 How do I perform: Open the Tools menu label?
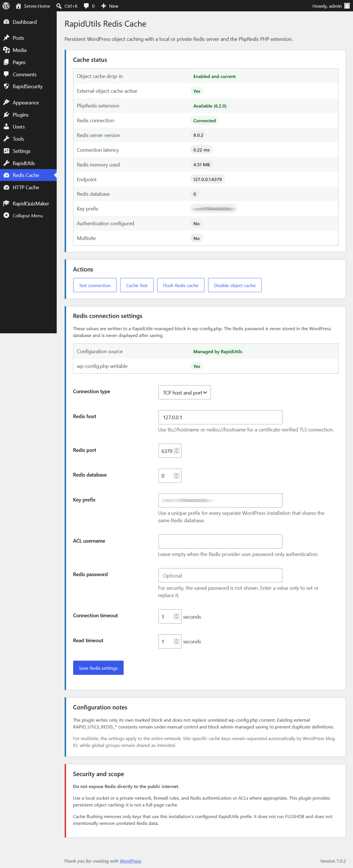(18, 139)
